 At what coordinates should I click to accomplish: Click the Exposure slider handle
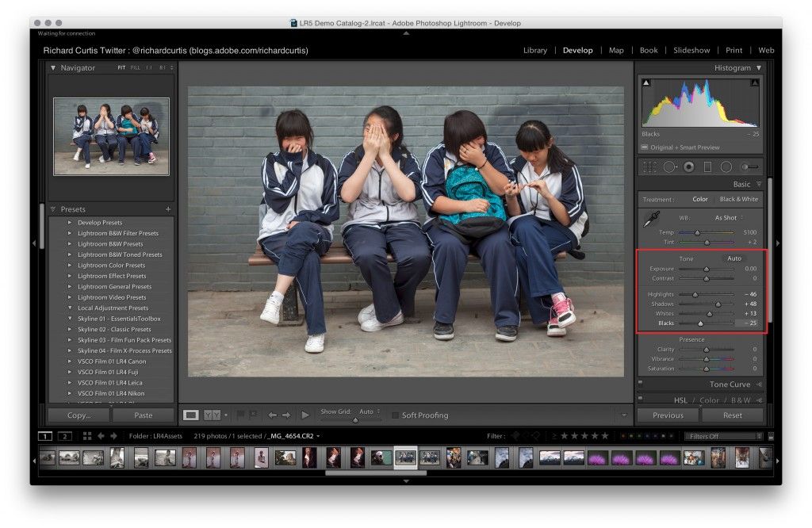(x=706, y=269)
